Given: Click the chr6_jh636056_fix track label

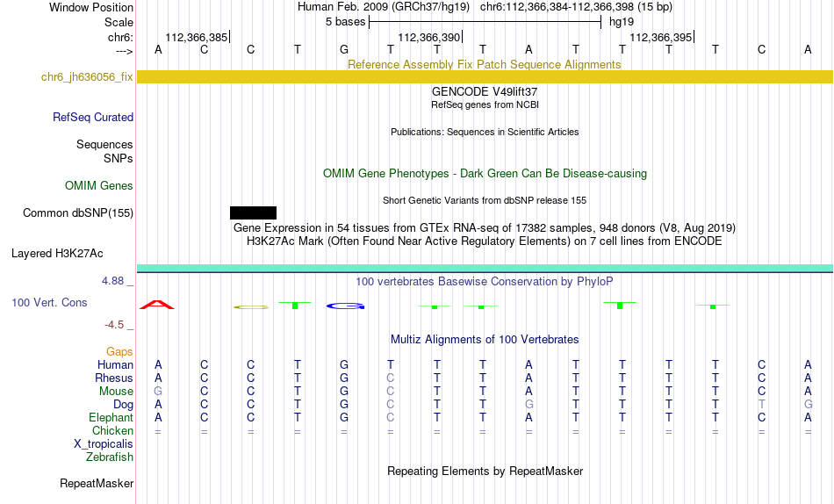Looking at the screenshot, I should [87, 77].
